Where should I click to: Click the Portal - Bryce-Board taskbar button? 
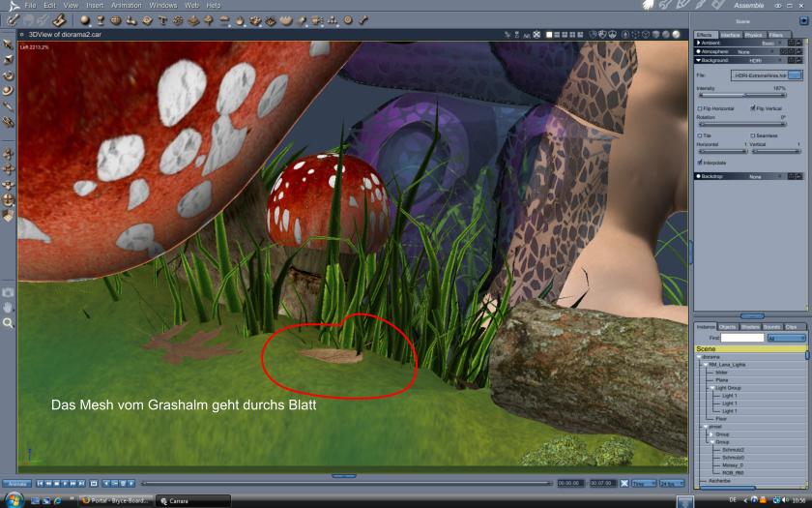[117, 501]
